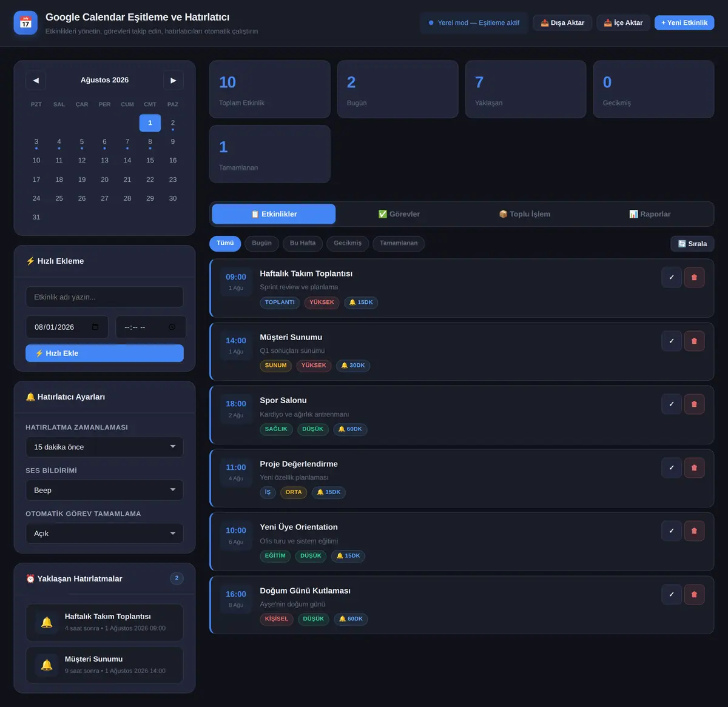Click the 30DK reminder badge on Müşteri Sunumu
This screenshot has height=707, width=728.
353,366
